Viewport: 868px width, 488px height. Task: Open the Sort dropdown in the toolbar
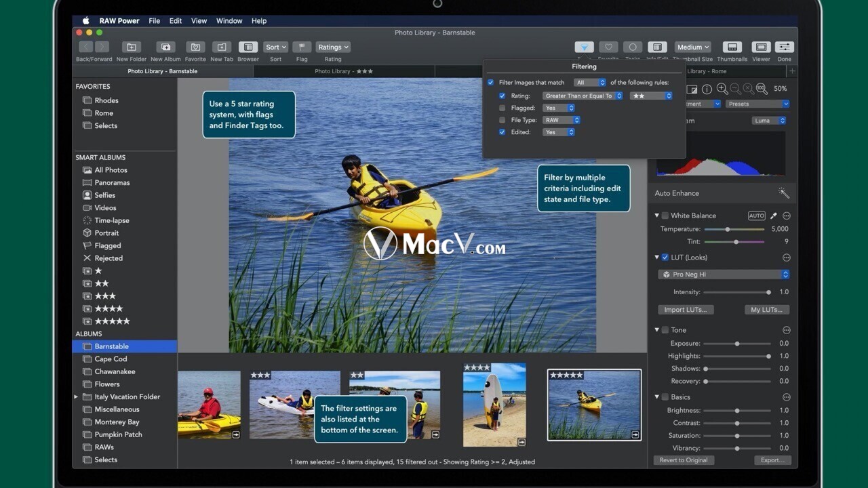[275, 47]
